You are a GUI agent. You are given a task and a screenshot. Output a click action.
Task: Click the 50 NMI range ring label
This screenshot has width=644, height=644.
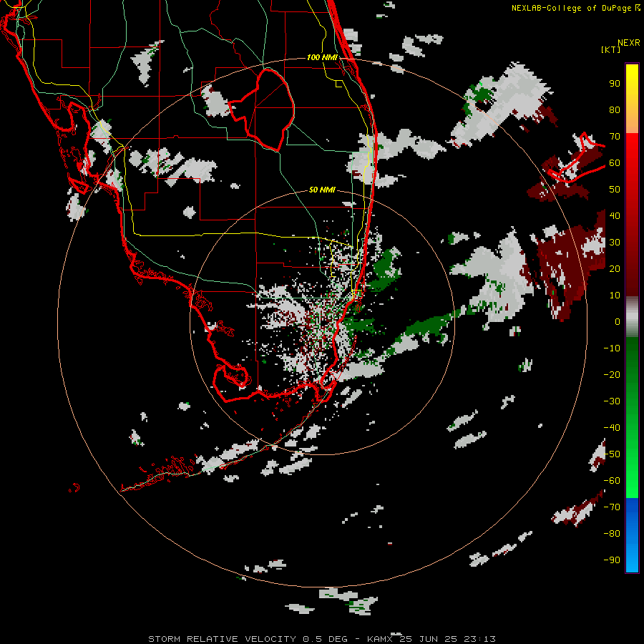tap(322, 190)
